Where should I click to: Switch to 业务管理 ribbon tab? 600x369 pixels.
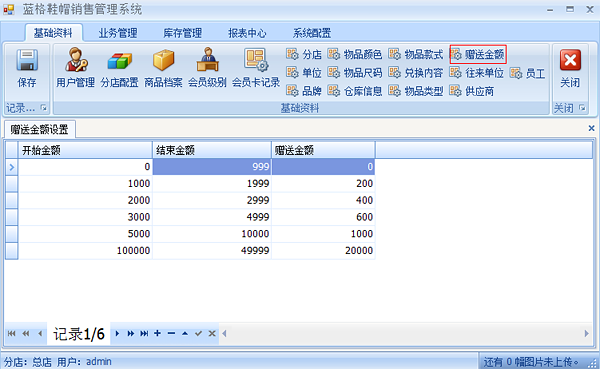118,33
